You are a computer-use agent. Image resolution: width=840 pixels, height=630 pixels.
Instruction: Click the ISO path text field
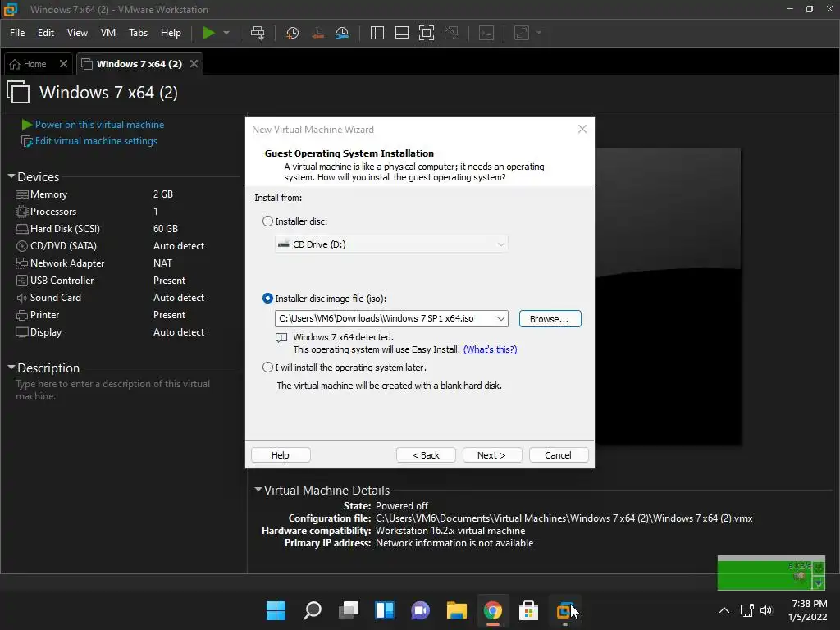coord(384,319)
